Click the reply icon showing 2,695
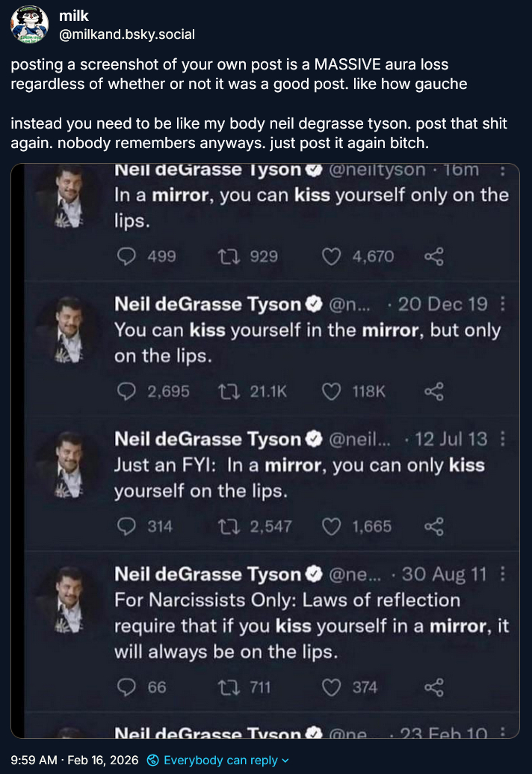This screenshot has width=532, height=774. pos(128,391)
